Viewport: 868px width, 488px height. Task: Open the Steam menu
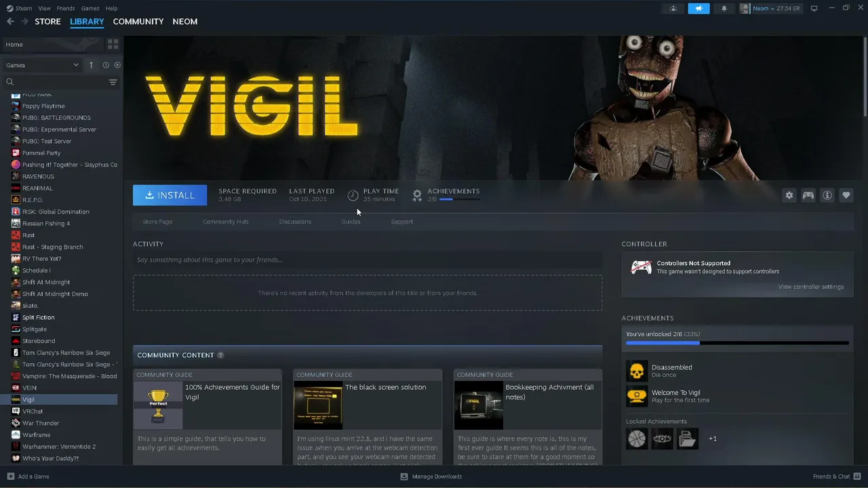pos(19,8)
